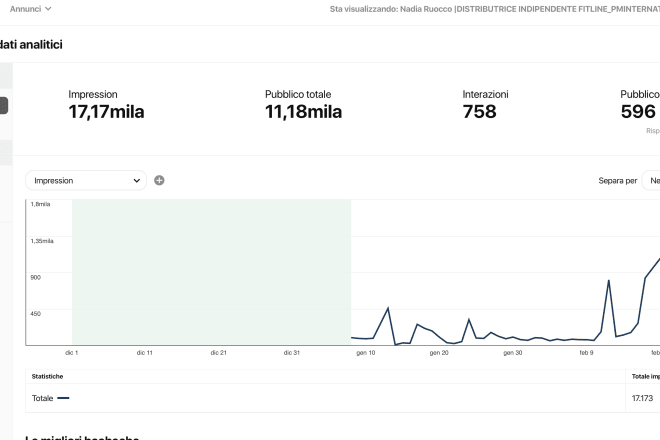Click the gen 30 axis label
Viewport: 660px width, 440px height.
pos(513,353)
